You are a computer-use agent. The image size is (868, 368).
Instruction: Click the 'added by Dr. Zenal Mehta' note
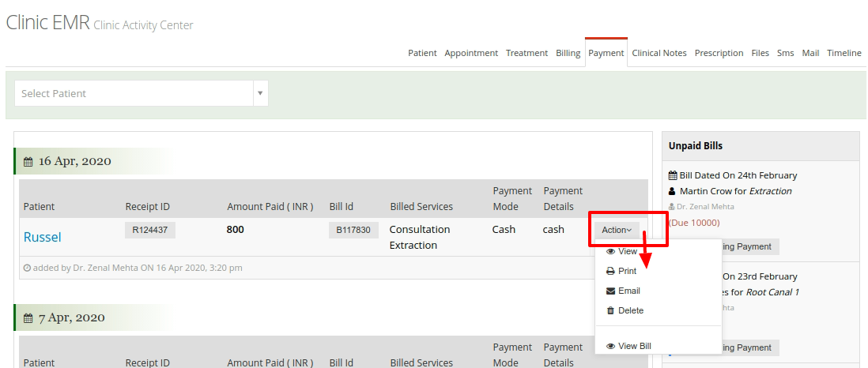click(138, 268)
